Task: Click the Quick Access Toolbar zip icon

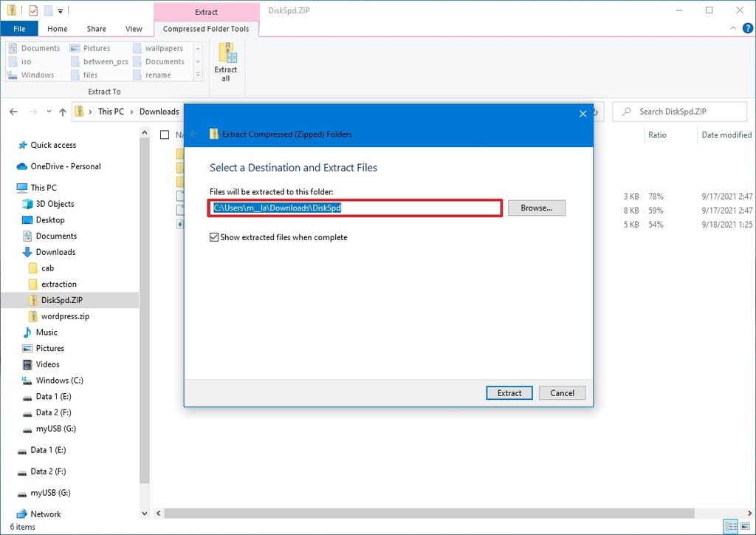Action: coord(11,10)
